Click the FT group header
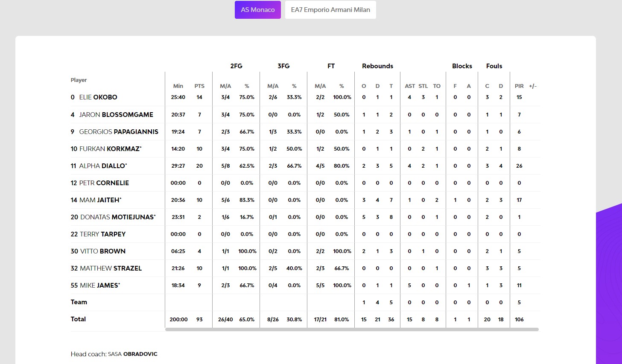The image size is (622, 364). point(331,66)
